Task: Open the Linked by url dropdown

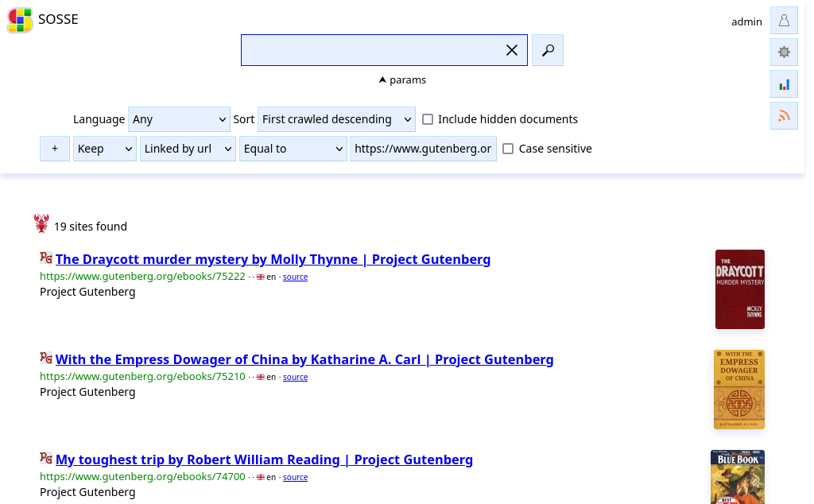Action: [x=188, y=149]
